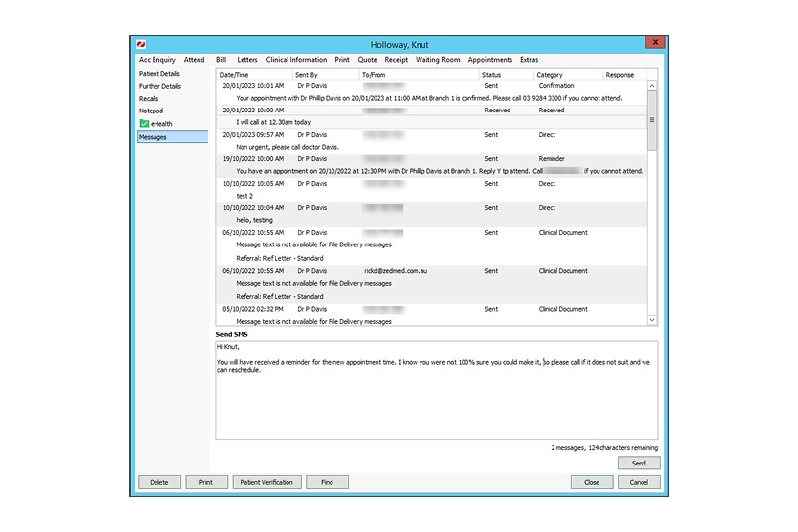Sort by the Category column header
This screenshot has width=798, height=532.
tap(550, 75)
